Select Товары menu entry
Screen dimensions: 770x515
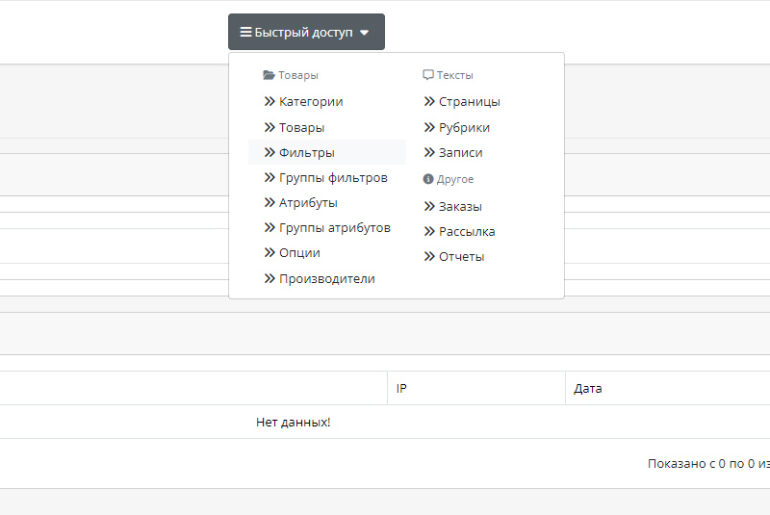[x=301, y=127]
